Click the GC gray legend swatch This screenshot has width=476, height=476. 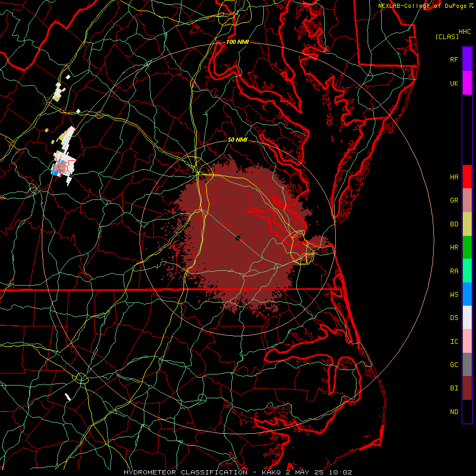coord(467,364)
